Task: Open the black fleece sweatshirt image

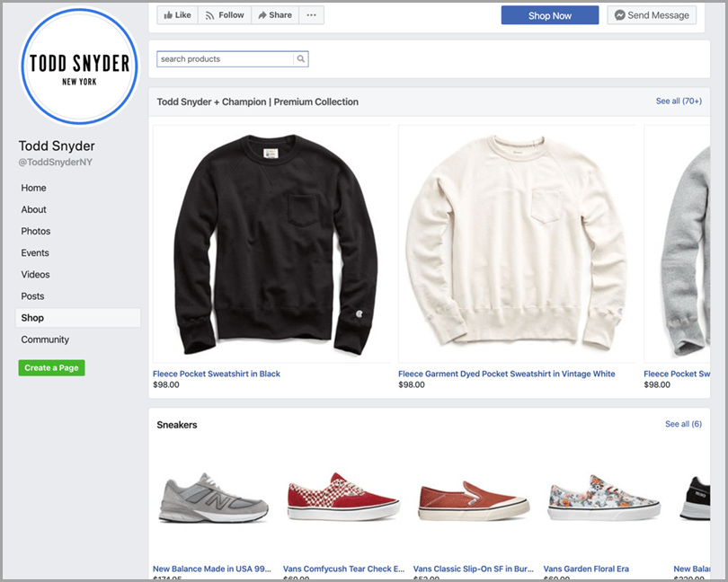Action: 271,244
